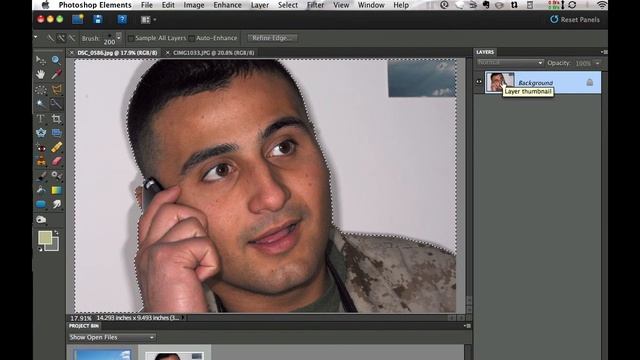Image resolution: width=640 pixels, height=360 pixels.
Task: Open the Select menu
Action: (x=288, y=5)
